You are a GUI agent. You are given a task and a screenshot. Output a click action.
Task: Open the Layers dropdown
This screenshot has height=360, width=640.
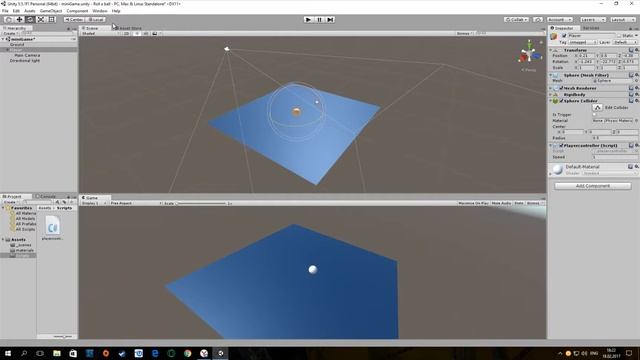pos(592,20)
